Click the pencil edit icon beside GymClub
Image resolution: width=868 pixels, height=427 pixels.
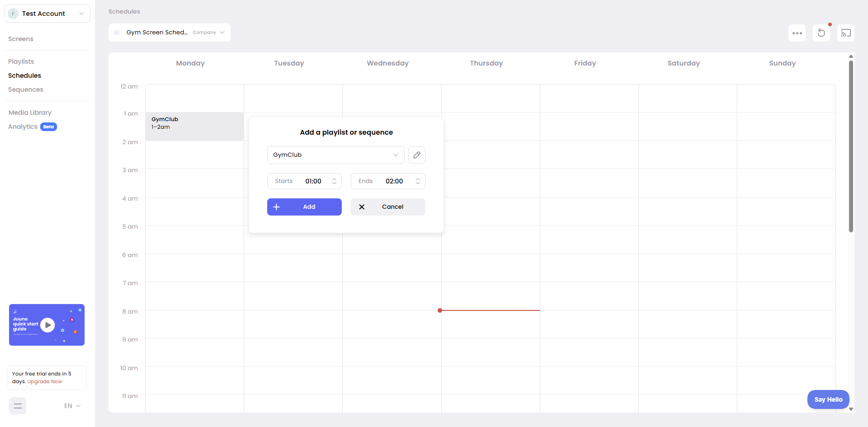click(416, 155)
